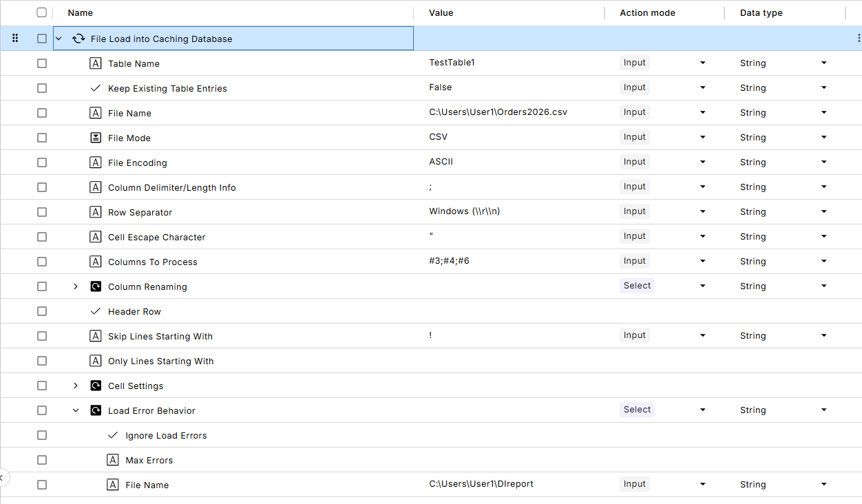
Task: Check the Max Errors row checkbox
Action: (x=42, y=460)
